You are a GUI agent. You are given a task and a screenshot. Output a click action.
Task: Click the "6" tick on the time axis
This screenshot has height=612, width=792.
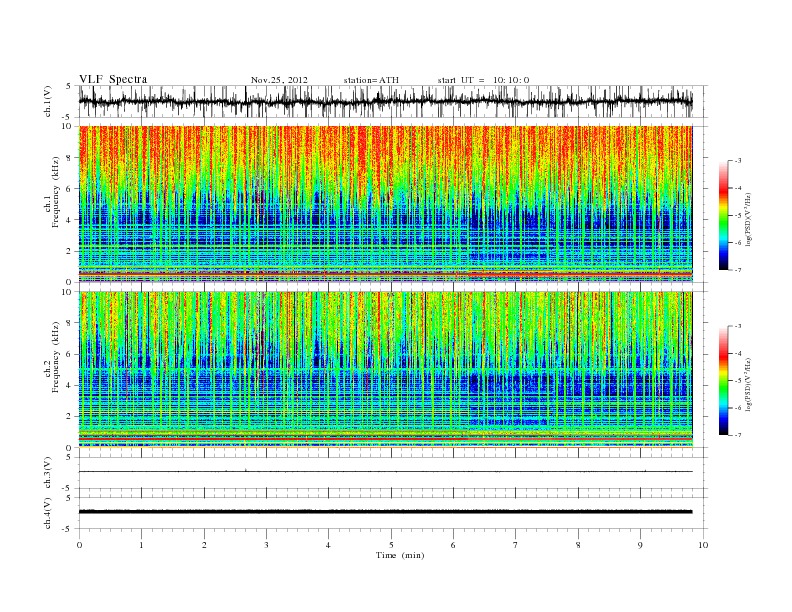click(x=453, y=545)
